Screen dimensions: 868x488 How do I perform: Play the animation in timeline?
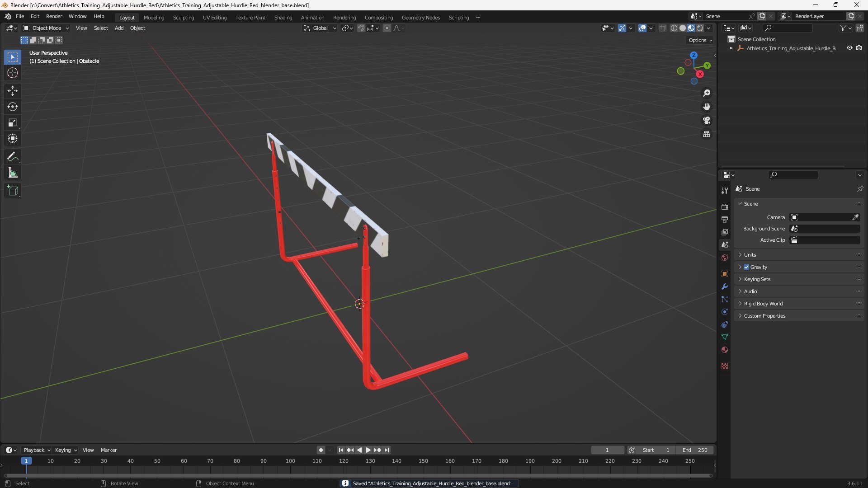click(368, 450)
